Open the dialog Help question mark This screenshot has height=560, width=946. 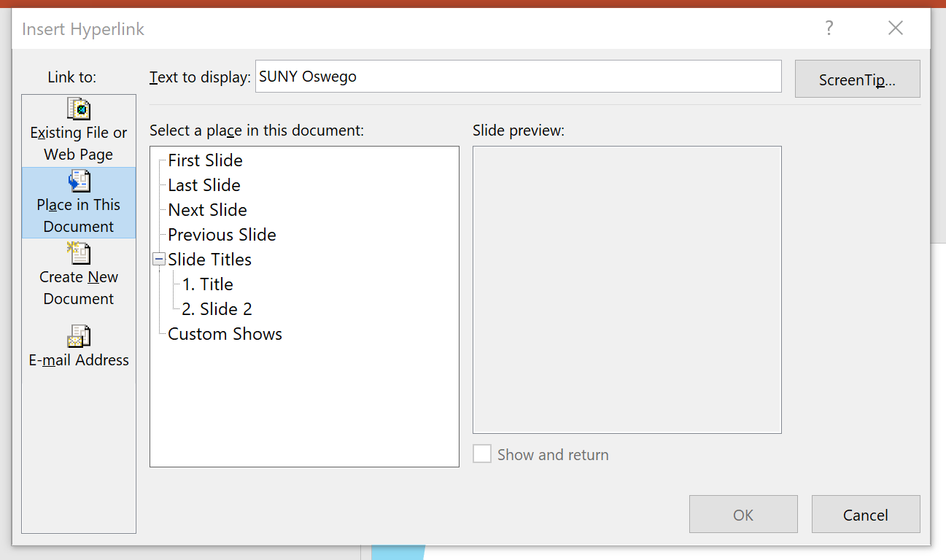[x=829, y=28]
